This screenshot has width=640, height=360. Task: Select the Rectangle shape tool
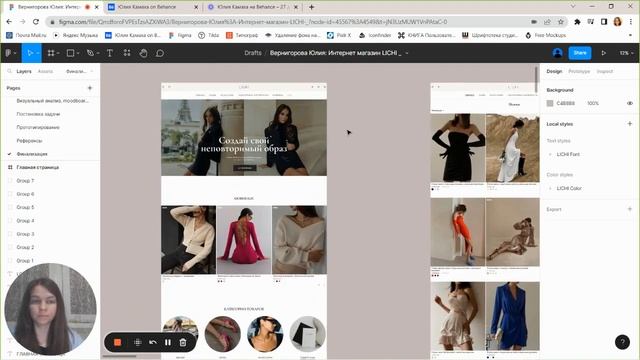coord(70,53)
